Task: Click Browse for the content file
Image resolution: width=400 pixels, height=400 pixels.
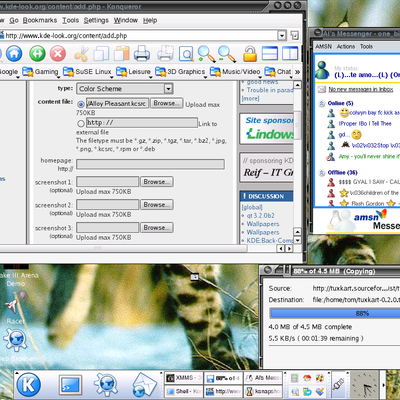Action: 166,103
